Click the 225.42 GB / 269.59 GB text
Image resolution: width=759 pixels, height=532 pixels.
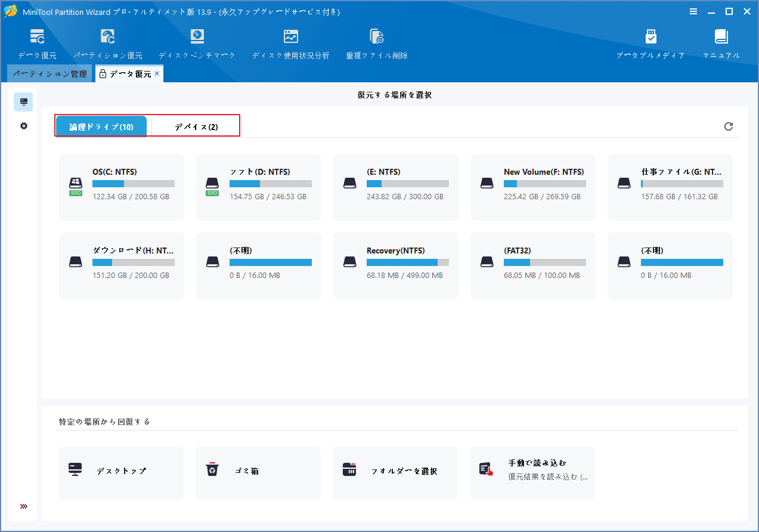tap(542, 196)
